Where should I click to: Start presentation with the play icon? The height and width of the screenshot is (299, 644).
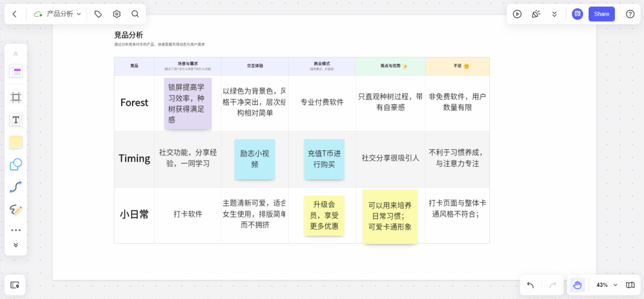(x=517, y=14)
